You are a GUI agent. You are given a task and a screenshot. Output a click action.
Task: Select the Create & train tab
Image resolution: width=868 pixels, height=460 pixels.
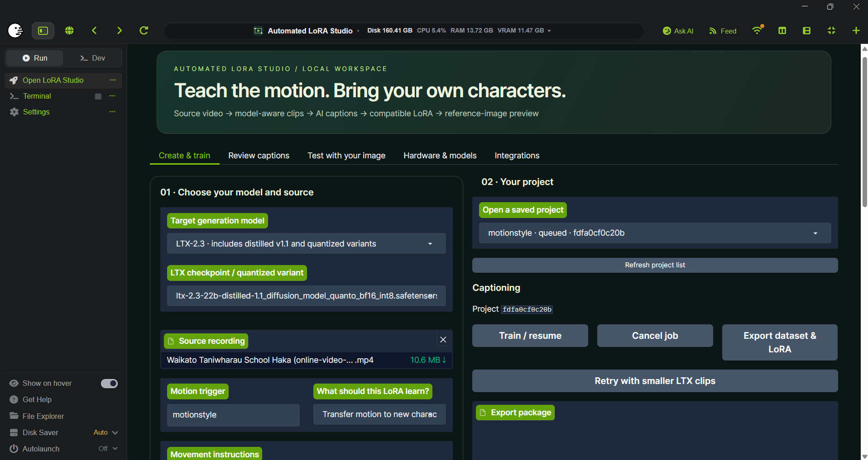[184, 156]
